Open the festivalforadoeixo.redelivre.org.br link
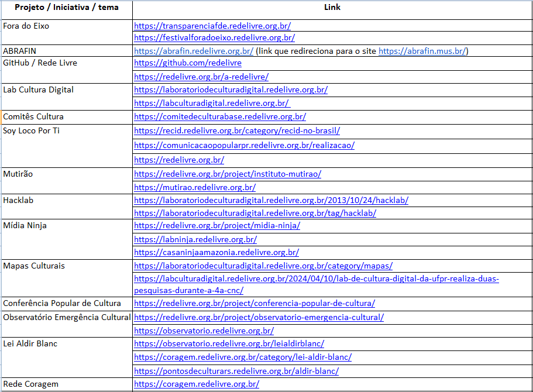 [214, 37]
